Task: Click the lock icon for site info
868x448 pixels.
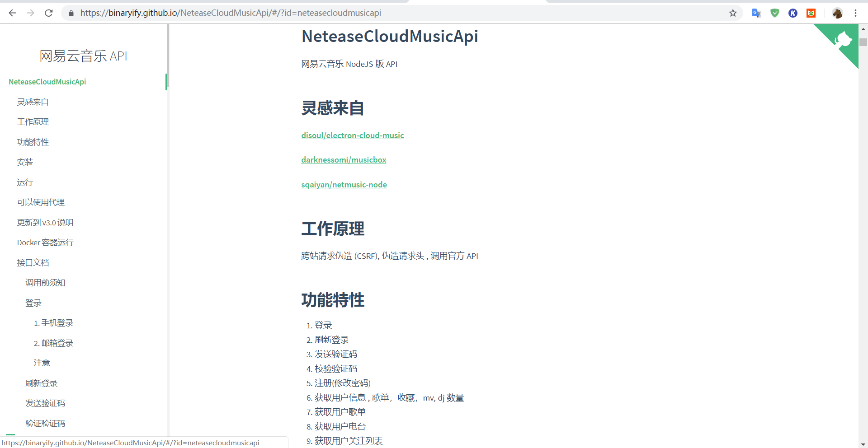Action: click(x=71, y=13)
